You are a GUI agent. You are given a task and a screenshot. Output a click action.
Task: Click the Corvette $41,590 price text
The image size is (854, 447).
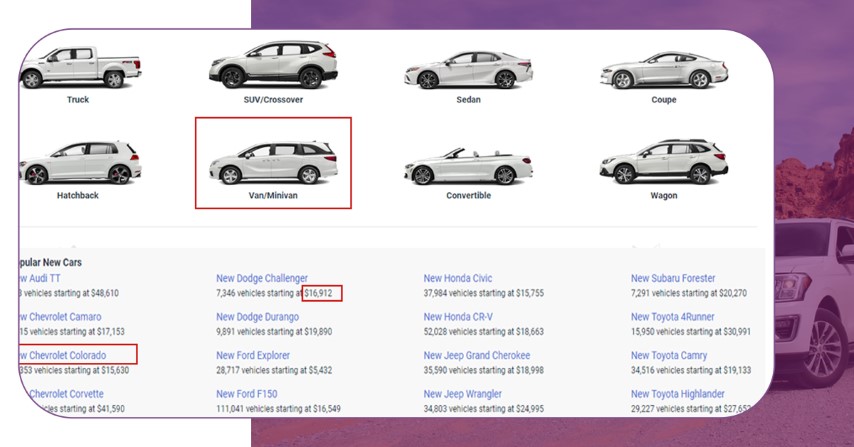pyautogui.click(x=111, y=409)
